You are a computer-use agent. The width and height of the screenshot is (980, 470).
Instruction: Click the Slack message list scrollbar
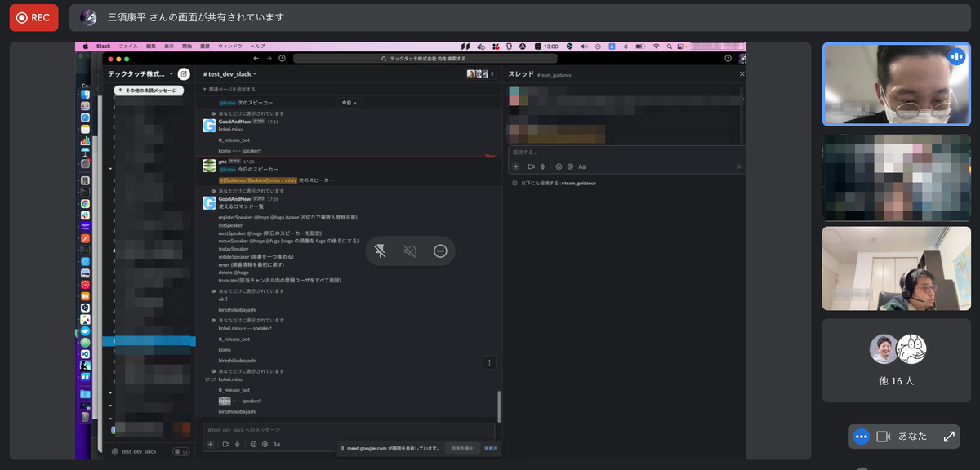498,405
